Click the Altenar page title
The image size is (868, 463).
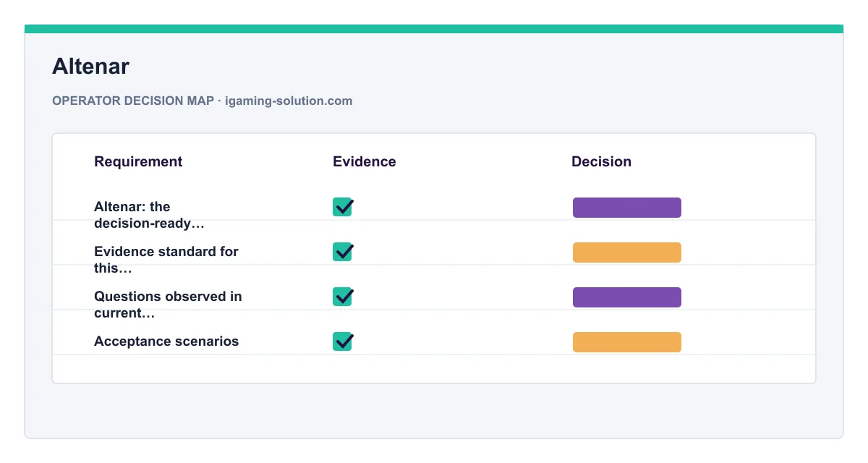tap(90, 67)
